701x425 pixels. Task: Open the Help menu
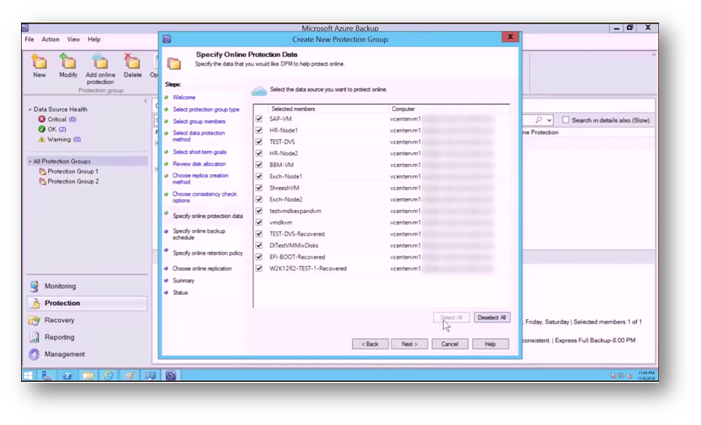(x=94, y=39)
